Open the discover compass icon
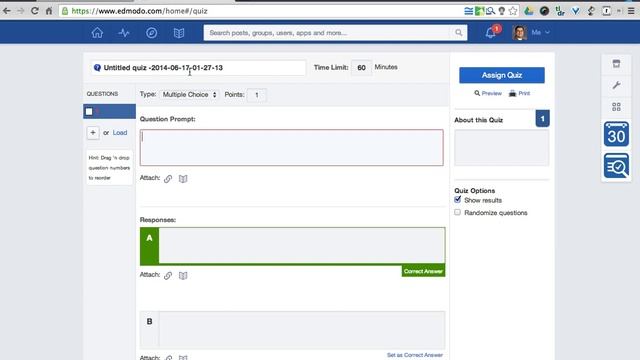This screenshot has width=640, height=360. click(151, 33)
